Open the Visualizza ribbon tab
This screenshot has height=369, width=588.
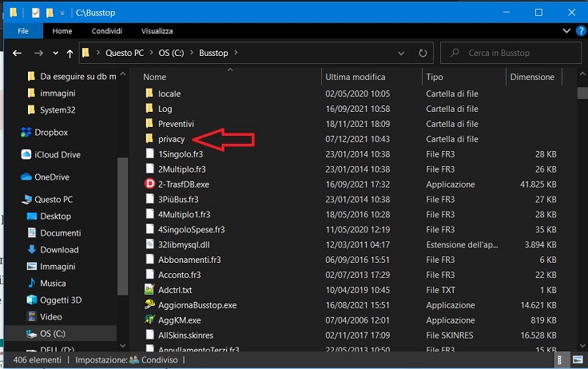click(157, 31)
